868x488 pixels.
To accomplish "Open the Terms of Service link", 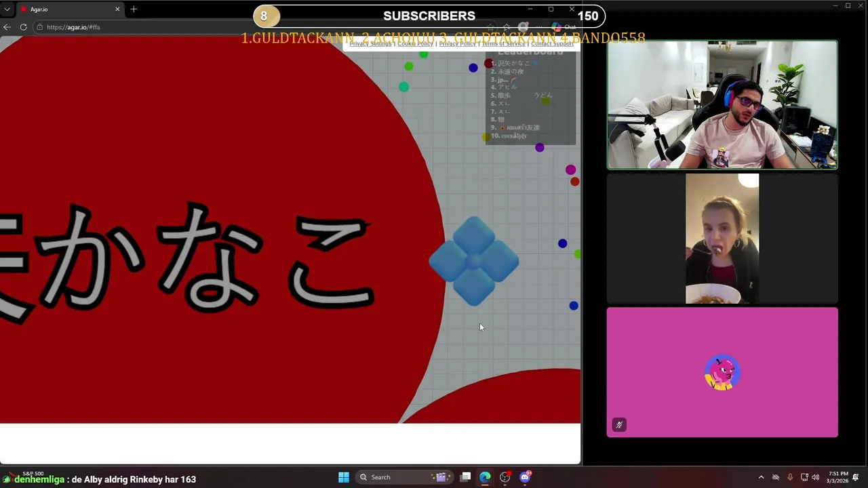I will pos(503,44).
